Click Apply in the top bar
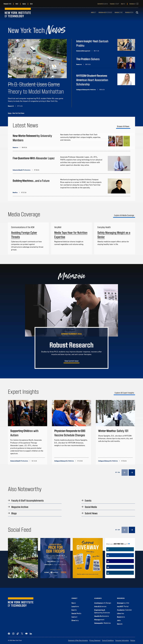This screenshot has width=143, height=644. (24, 4)
